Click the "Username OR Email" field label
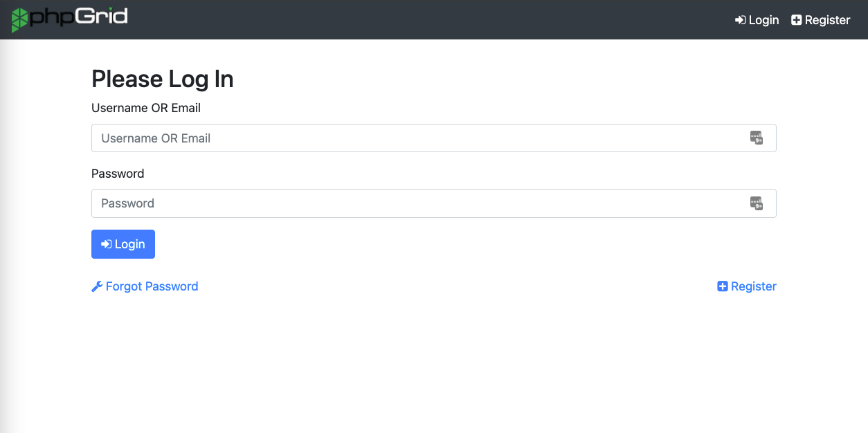This screenshot has height=433, width=868. tap(146, 108)
